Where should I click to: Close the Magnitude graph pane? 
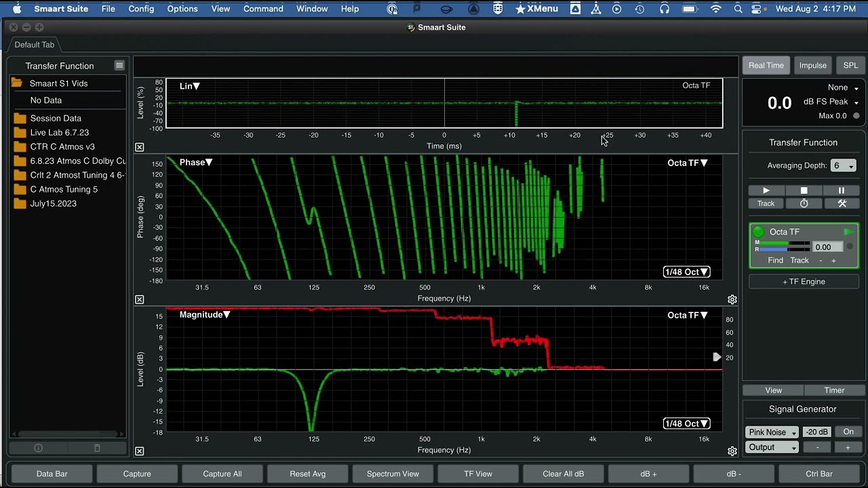[x=140, y=451]
